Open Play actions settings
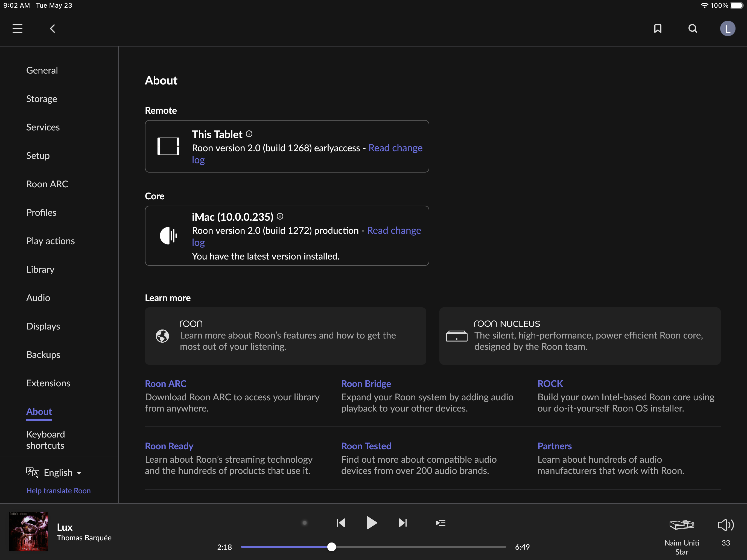 pyautogui.click(x=50, y=241)
